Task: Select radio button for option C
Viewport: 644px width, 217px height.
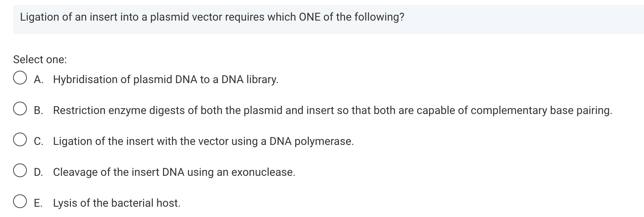Action: coord(20,140)
